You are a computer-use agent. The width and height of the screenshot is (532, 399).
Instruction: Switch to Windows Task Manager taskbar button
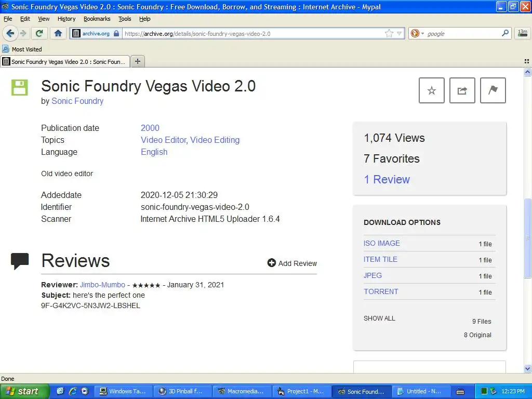click(x=123, y=391)
